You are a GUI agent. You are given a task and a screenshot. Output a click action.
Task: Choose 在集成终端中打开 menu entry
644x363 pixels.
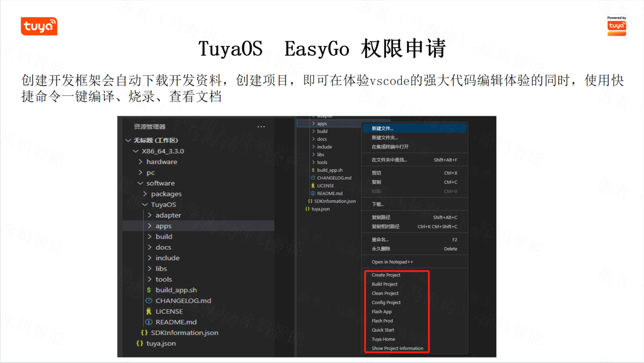(x=414, y=147)
